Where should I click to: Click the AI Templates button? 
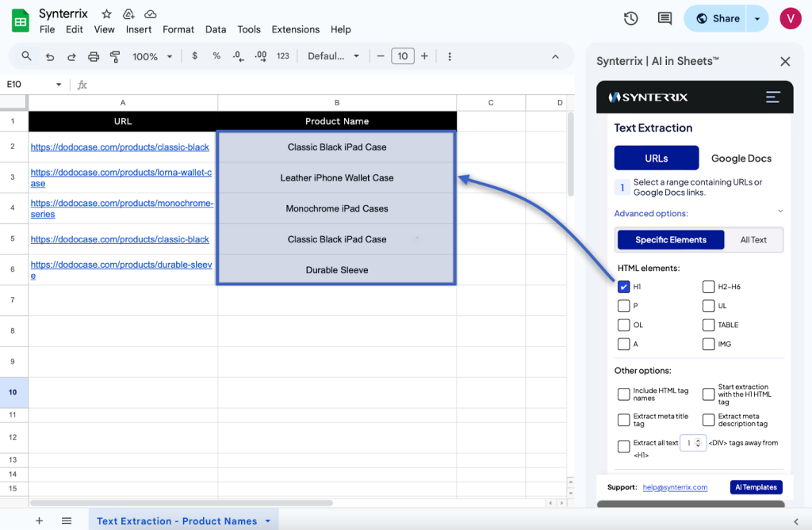click(756, 487)
